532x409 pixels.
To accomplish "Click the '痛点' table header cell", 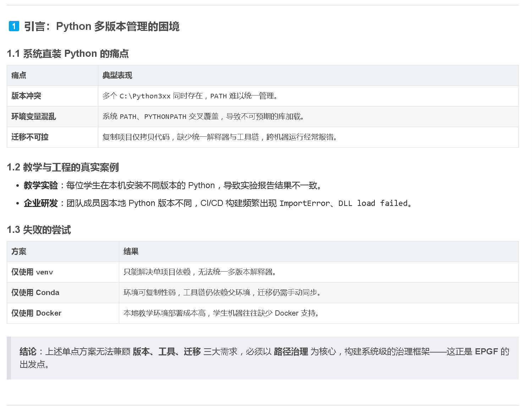I will [53, 75].
